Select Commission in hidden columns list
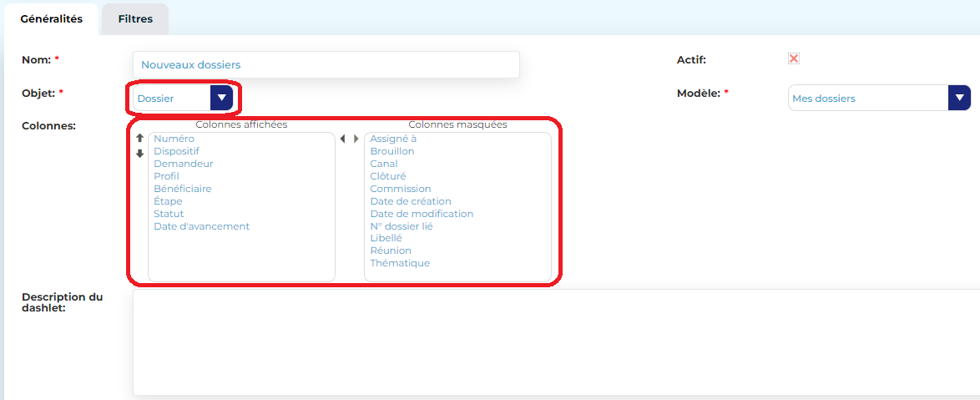The width and height of the screenshot is (980, 400). click(400, 189)
